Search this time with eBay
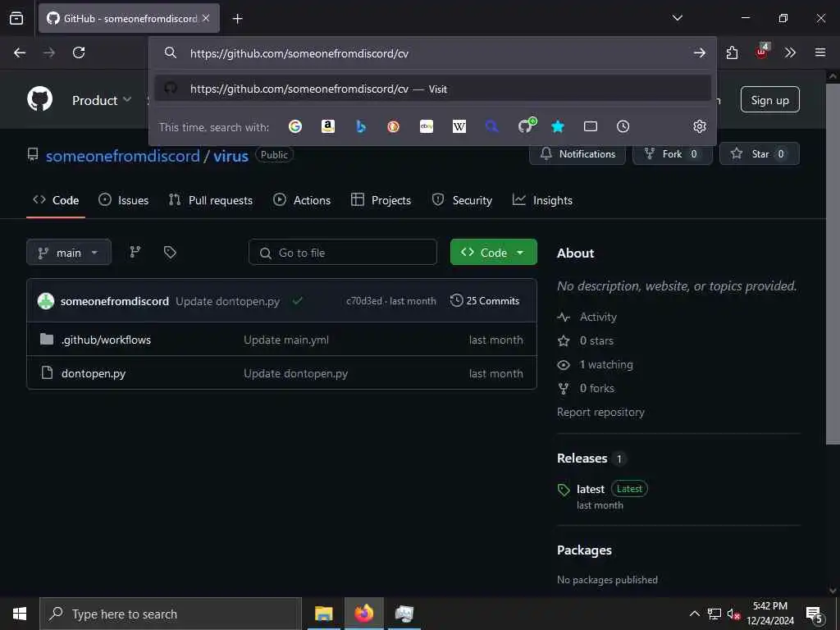 click(427, 126)
